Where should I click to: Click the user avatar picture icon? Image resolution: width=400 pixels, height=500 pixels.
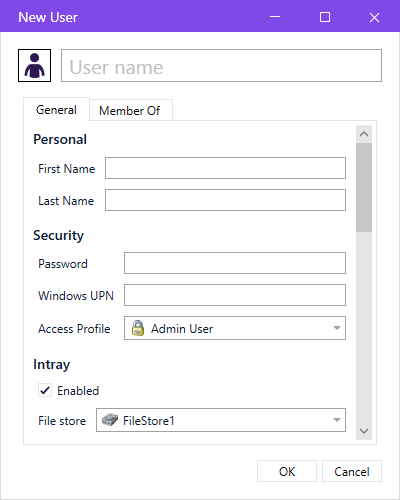(34, 65)
